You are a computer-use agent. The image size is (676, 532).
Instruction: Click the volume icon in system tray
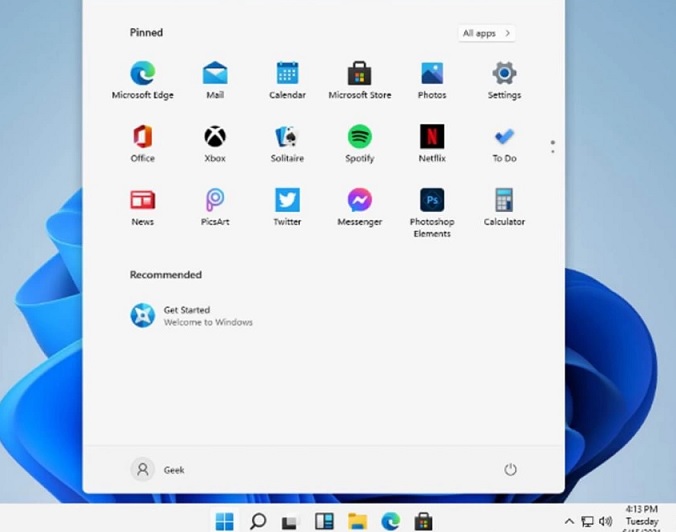[x=606, y=522]
